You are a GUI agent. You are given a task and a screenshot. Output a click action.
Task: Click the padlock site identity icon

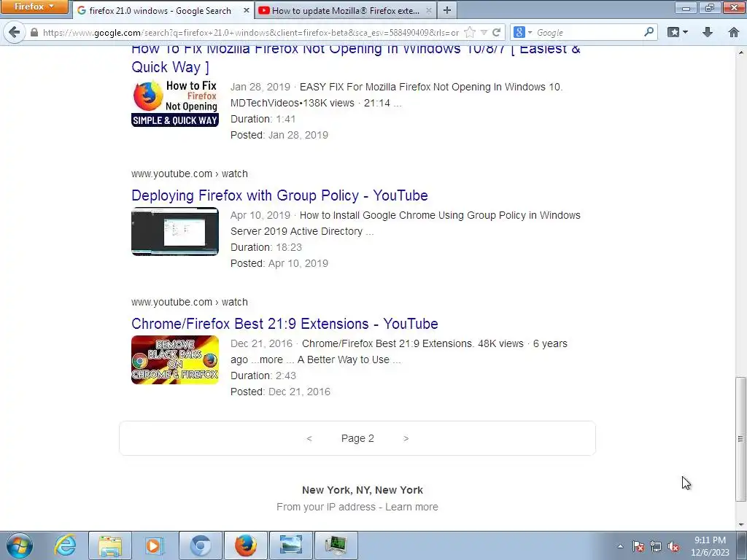tap(34, 32)
